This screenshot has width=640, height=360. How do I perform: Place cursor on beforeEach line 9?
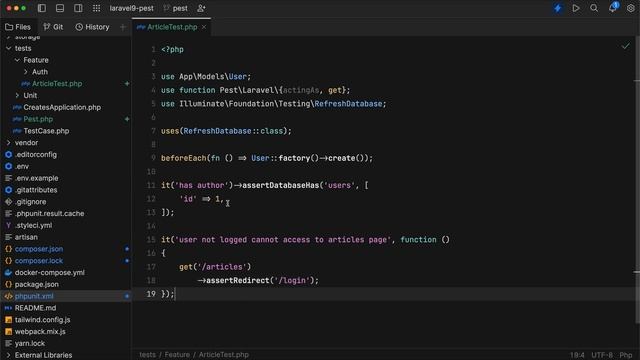267,158
